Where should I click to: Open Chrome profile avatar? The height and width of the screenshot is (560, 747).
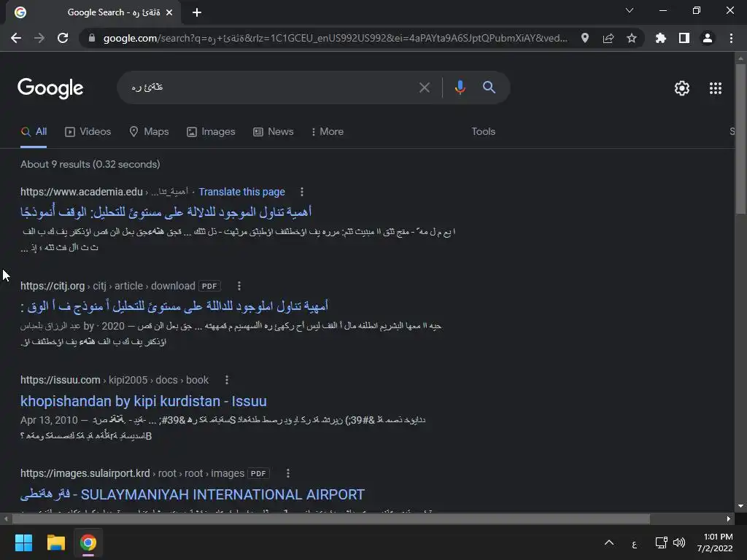(708, 38)
